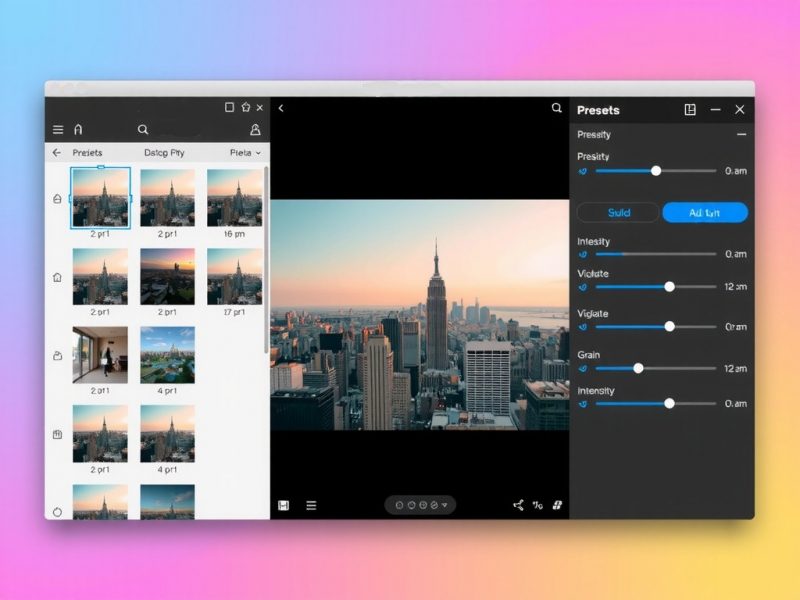Open the sort dropdown in the browser header

[x=245, y=153]
